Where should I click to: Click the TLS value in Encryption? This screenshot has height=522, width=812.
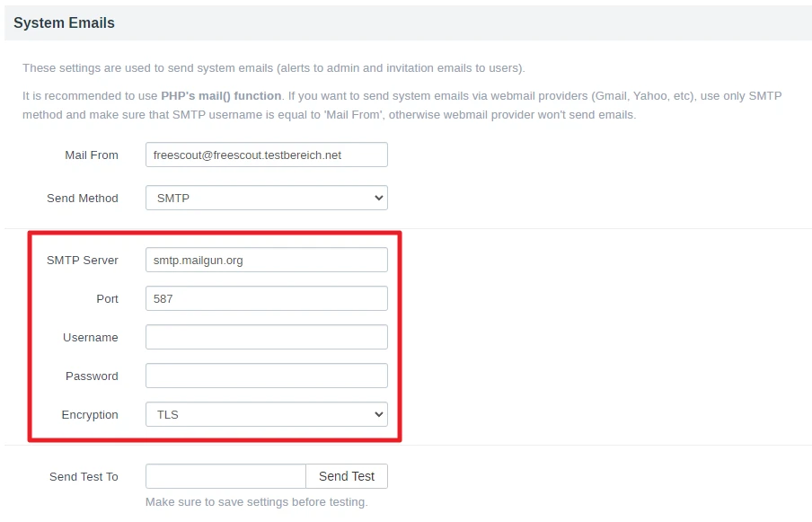[166, 415]
